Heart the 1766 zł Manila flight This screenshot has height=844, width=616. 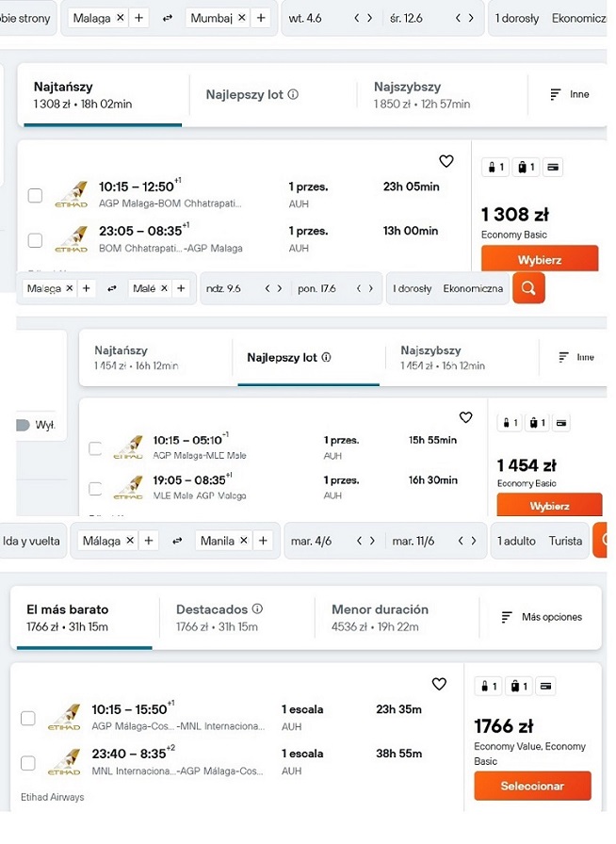coord(439,684)
